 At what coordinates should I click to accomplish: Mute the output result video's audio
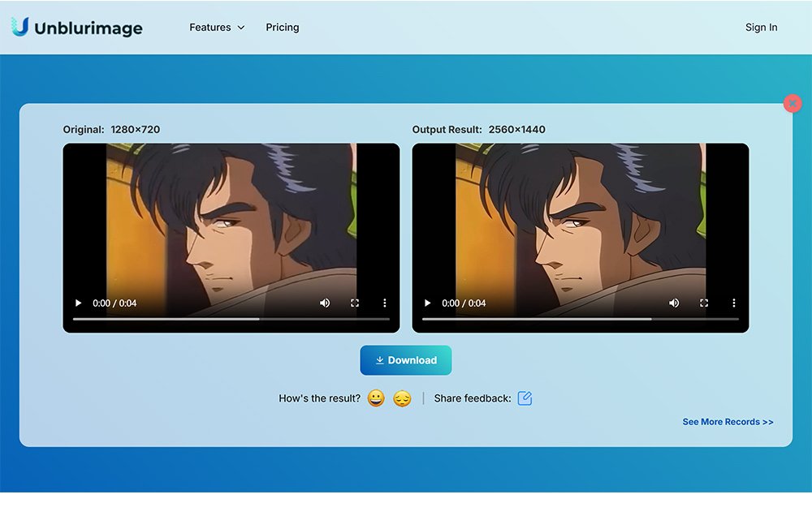tap(674, 303)
